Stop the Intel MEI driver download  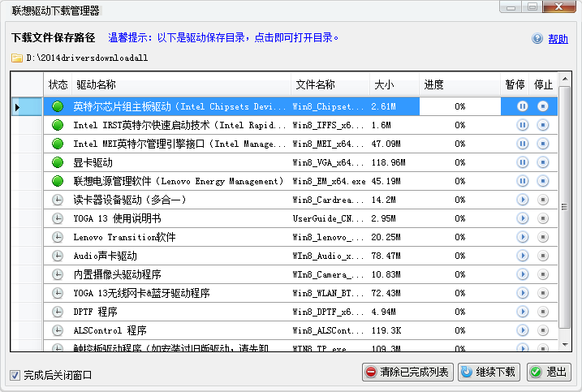tap(543, 144)
